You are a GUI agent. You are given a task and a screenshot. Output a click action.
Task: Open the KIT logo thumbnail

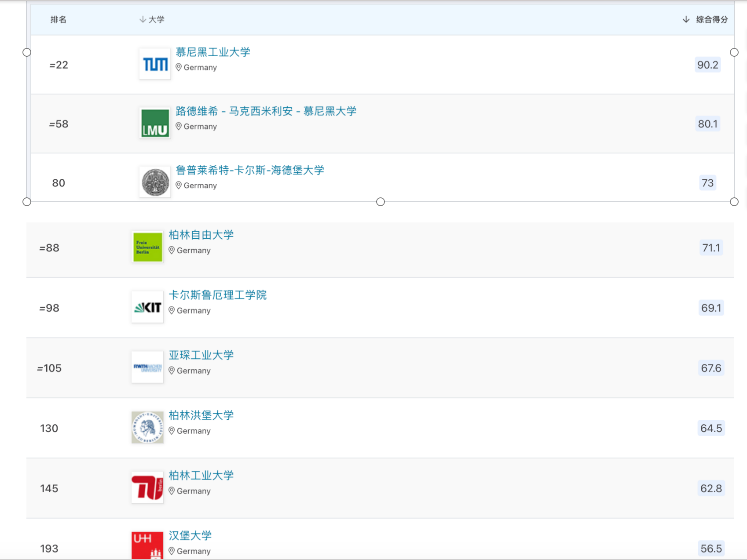[x=147, y=307]
